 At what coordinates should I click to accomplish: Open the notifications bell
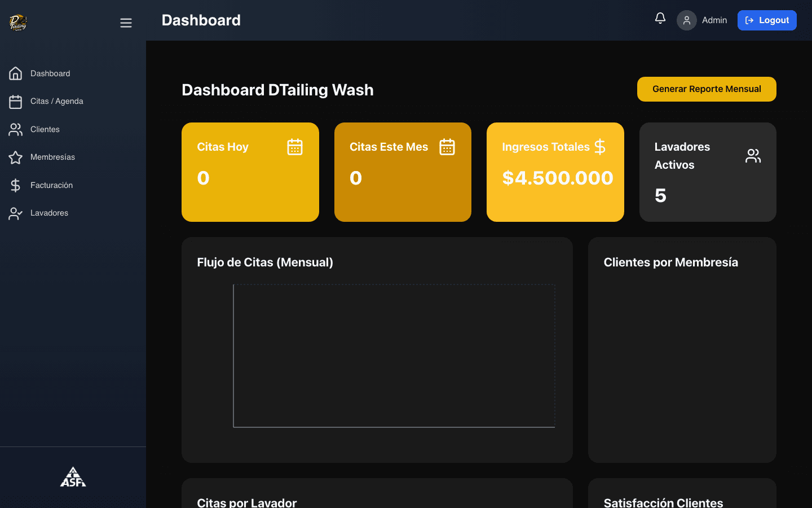[660, 19]
